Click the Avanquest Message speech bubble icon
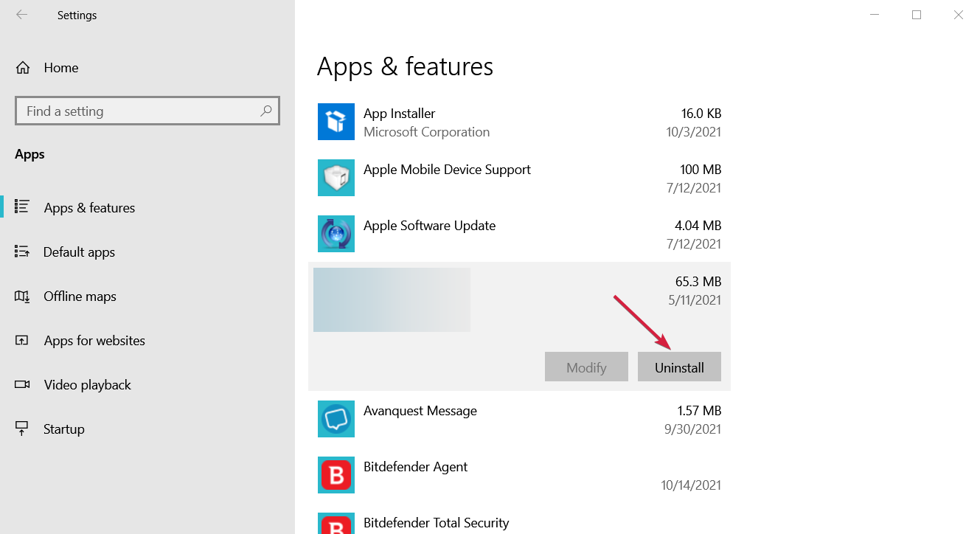The width and height of the screenshot is (980, 534). (336, 419)
